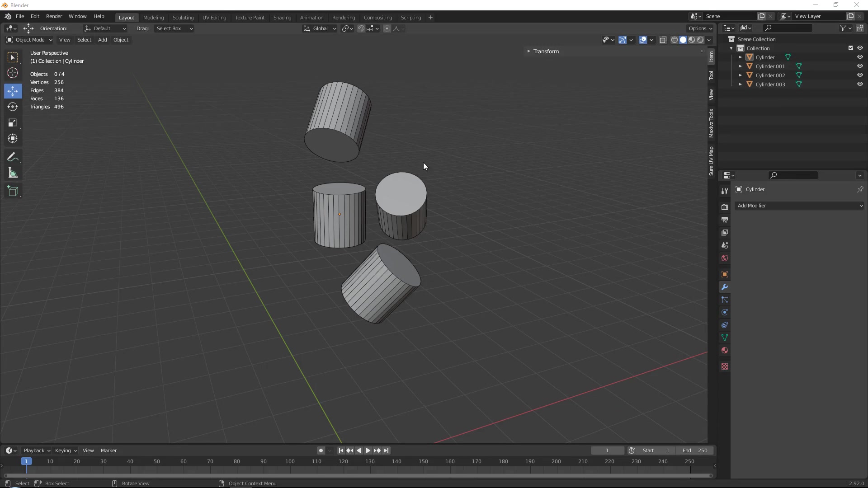
Task: Open Global transform orientation dropdown
Action: 320,28
